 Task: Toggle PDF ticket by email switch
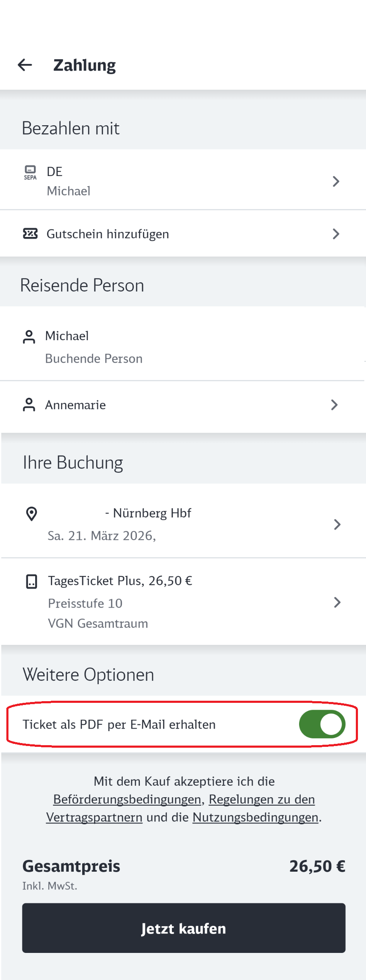(x=322, y=724)
